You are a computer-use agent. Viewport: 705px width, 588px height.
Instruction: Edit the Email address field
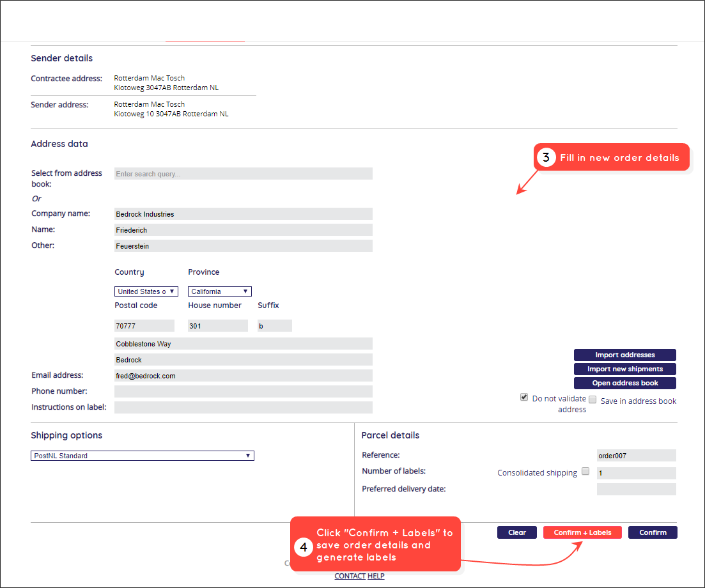click(x=244, y=376)
